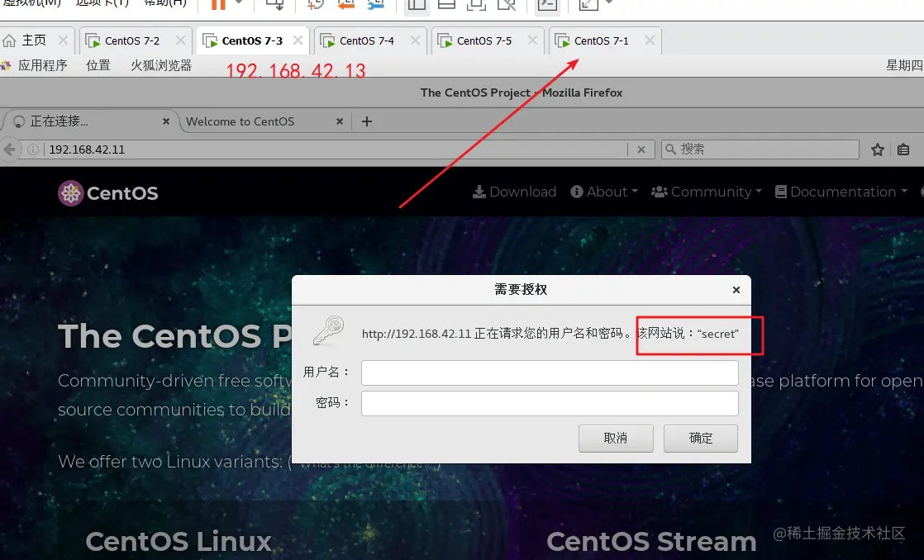
Task: Stop loading the page with the X
Action: (641, 149)
